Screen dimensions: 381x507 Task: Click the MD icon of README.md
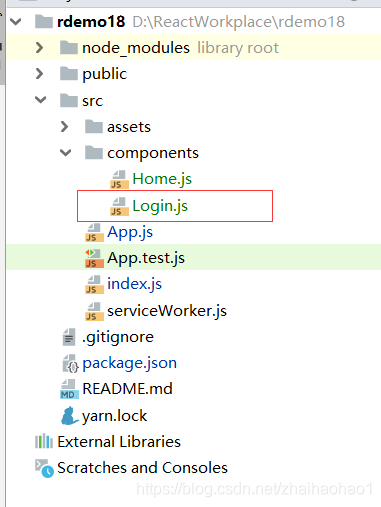(x=69, y=389)
